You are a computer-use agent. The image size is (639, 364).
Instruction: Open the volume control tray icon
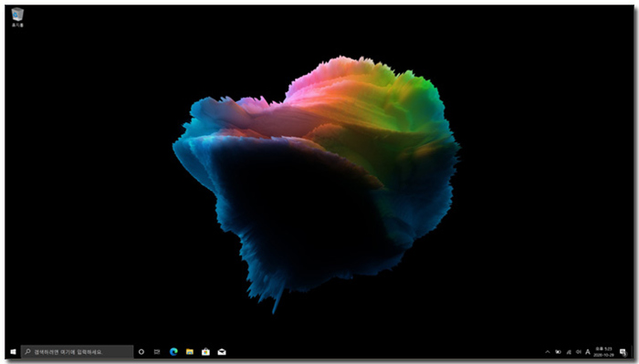pyautogui.click(x=578, y=352)
